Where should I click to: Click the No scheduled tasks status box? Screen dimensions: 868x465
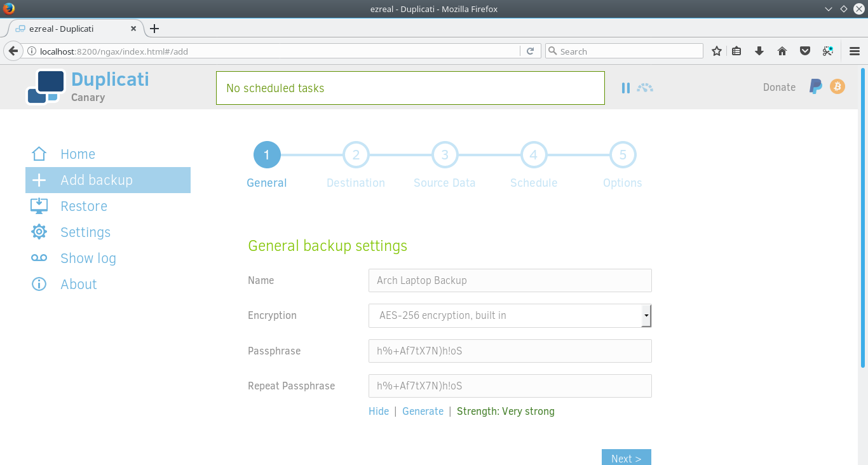tap(410, 88)
